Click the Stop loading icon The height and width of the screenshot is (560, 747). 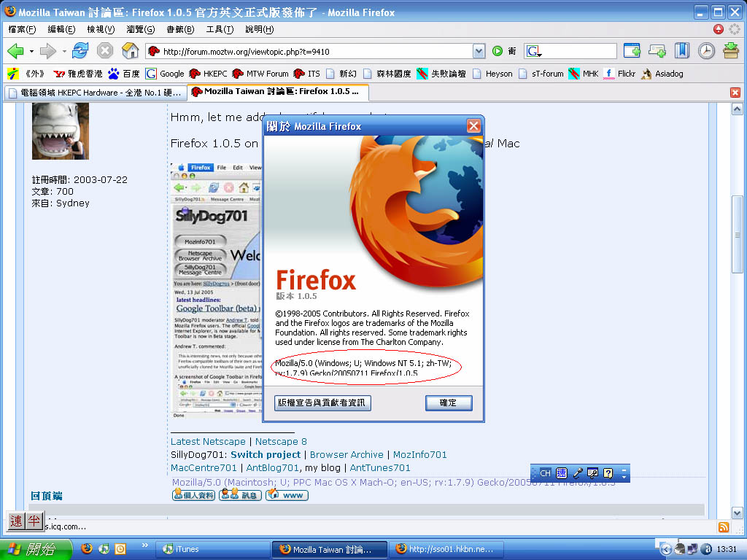[105, 50]
